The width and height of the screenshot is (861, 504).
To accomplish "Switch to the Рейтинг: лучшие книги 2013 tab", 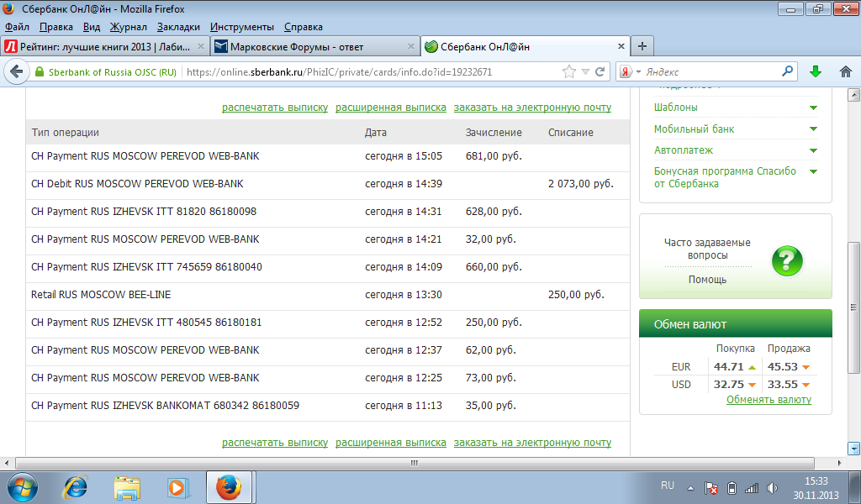I will (x=105, y=46).
